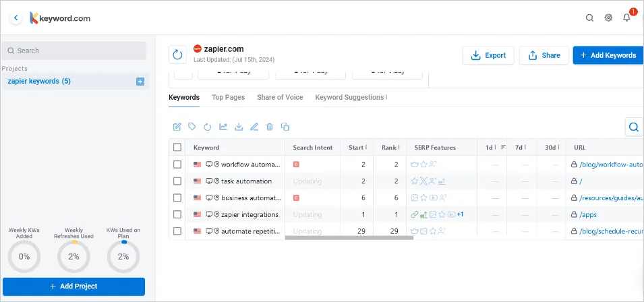Click the Start column header
Viewport: 644px width, 302px height.
[x=357, y=148]
